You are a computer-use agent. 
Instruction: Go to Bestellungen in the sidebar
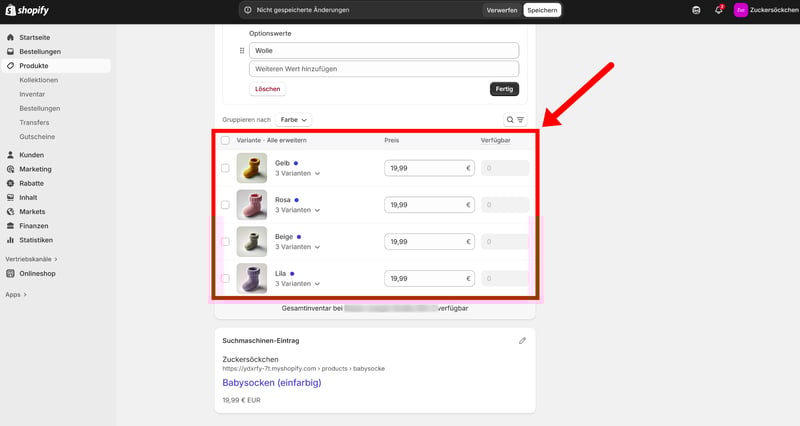pos(40,51)
